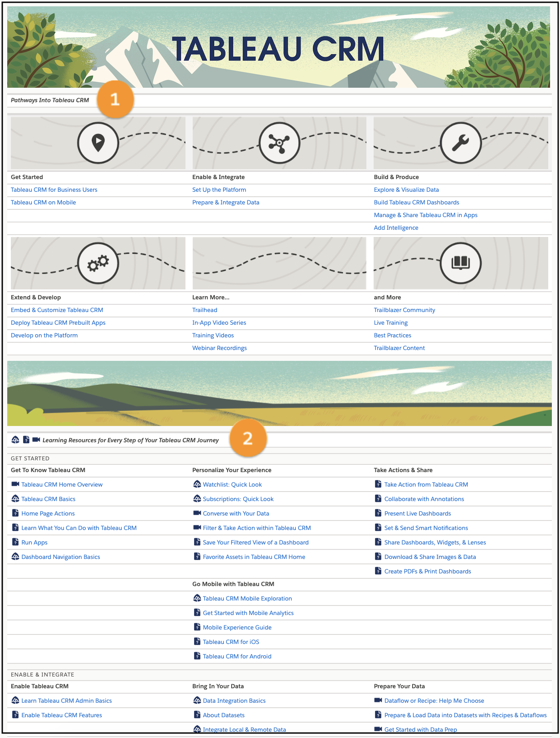Image resolution: width=560 pixels, height=738 pixels.
Task: Open Build Tableau CRM Dashboards link
Action: [417, 203]
